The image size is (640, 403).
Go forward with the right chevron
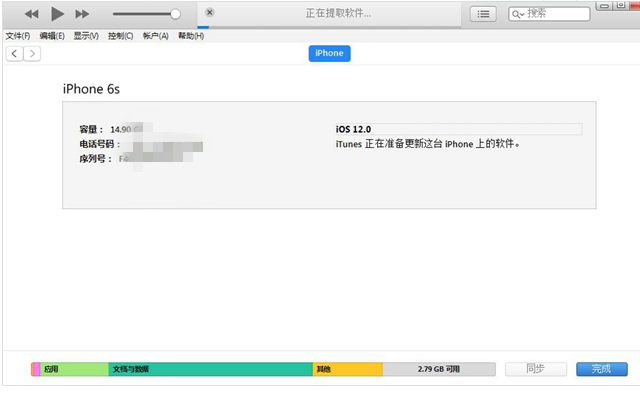pos(33,53)
